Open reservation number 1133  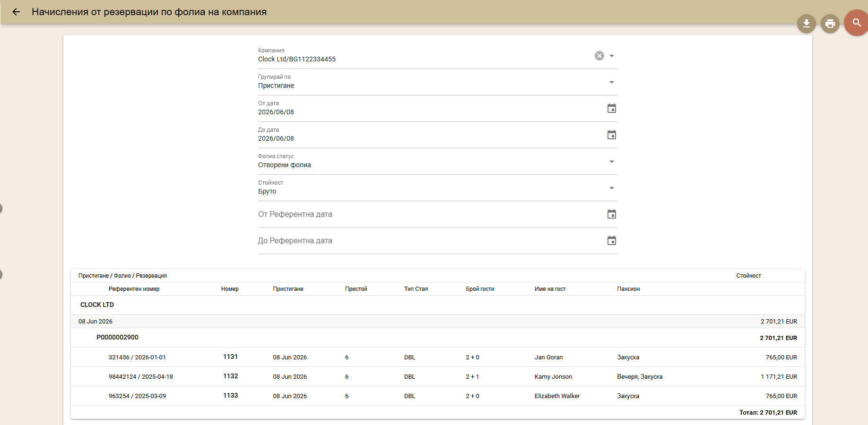pyautogui.click(x=230, y=396)
